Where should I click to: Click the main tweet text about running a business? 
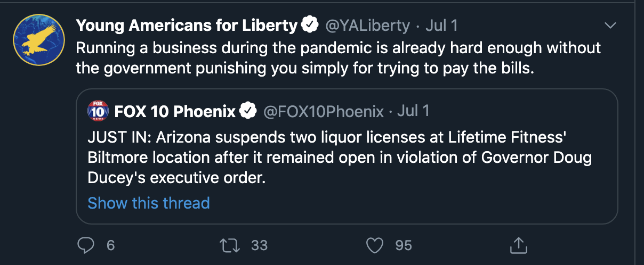click(x=339, y=58)
